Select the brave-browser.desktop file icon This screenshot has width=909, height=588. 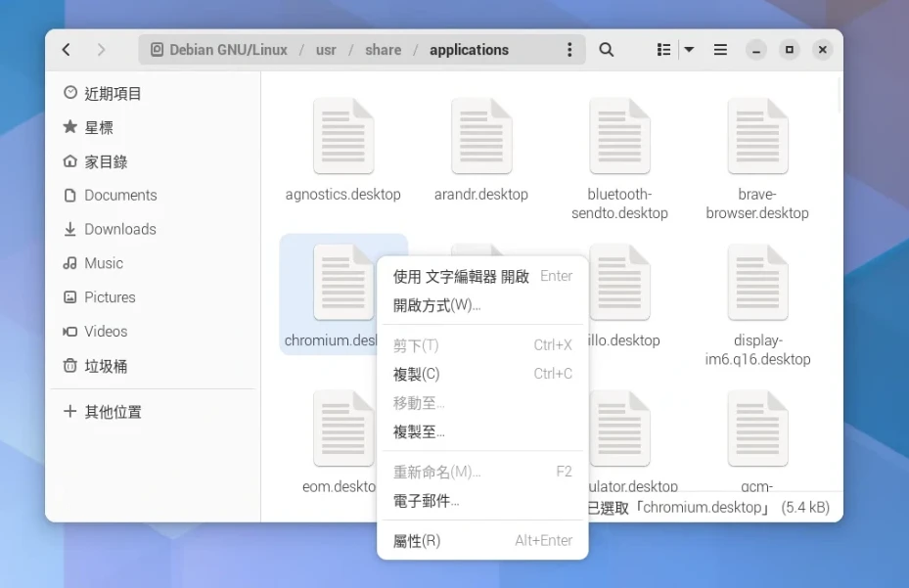[757, 137]
